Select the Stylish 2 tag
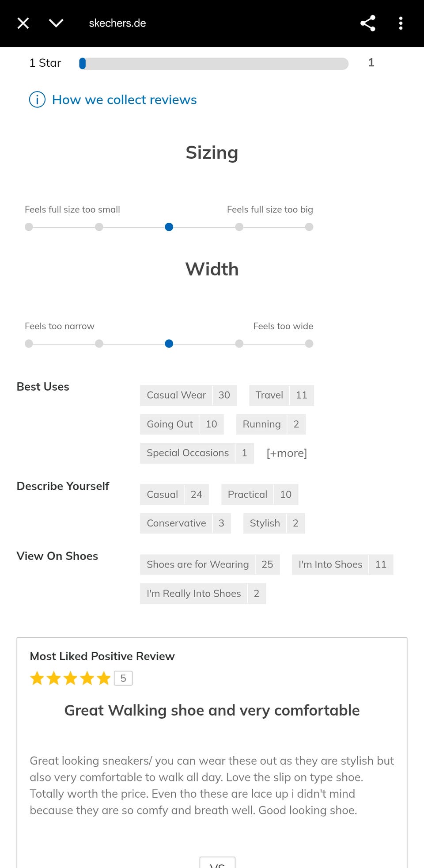424x868 pixels. click(x=274, y=523)
